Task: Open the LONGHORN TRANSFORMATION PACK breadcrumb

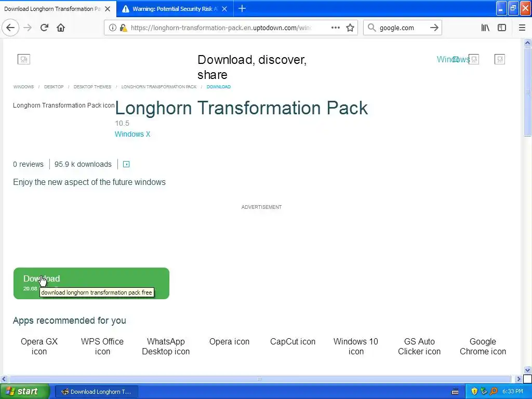Action: pyautogui.click(x=159, y=87)
